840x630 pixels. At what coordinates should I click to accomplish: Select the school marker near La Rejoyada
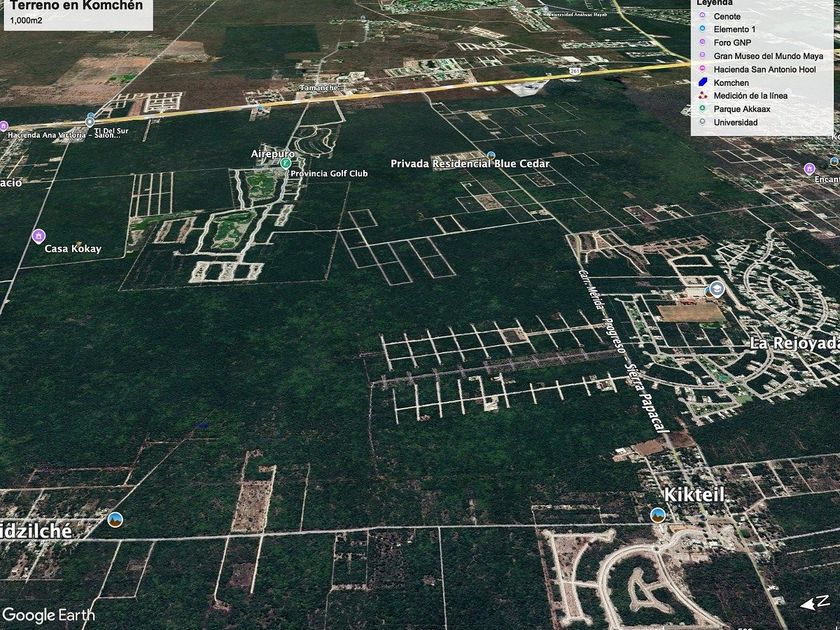(716, 289)
